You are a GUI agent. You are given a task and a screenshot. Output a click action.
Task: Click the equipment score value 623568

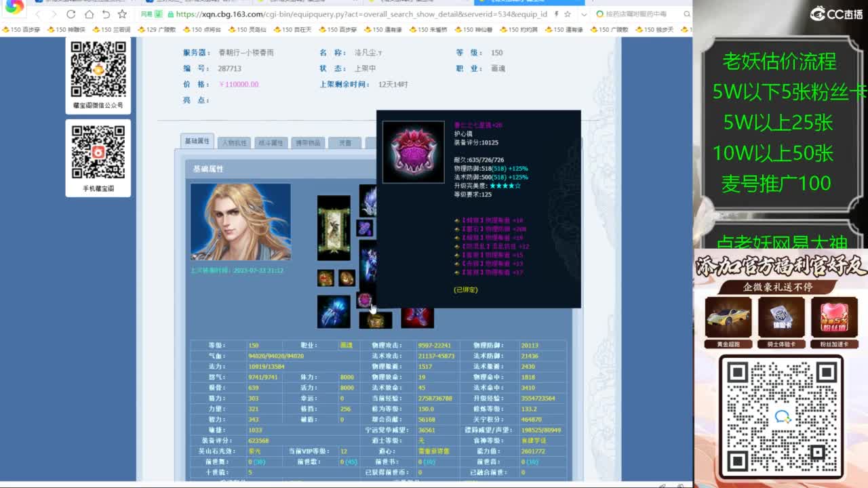tap(258, 441)
